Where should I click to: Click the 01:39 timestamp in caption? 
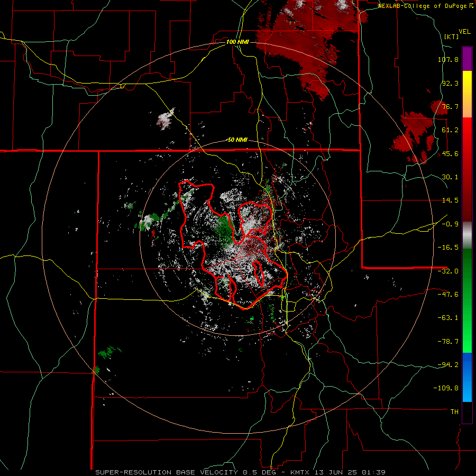pyautogui.click(x=374, y=472)
